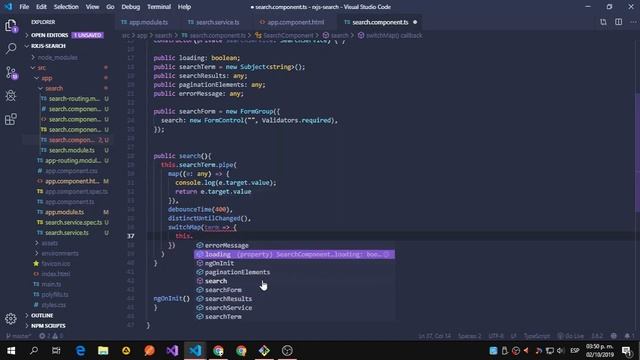The image size is (640, 360).
Task: Collapse the src folder
Action: [x=42, y=68]
